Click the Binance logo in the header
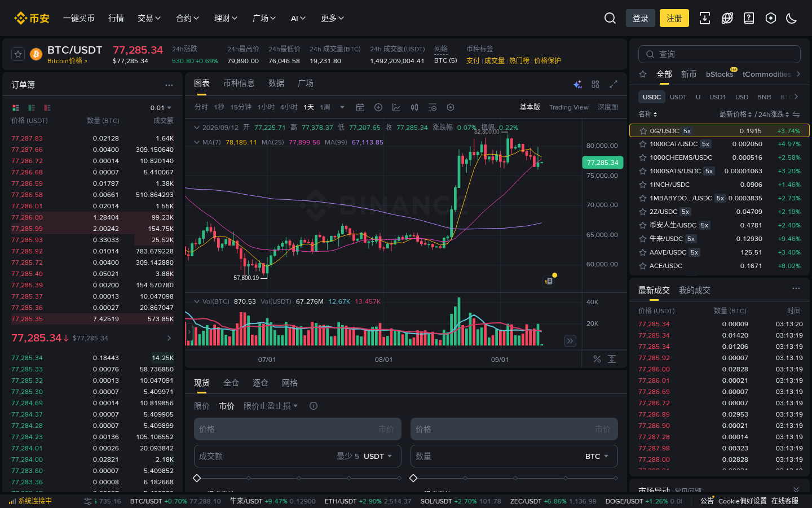Image resolution: width=812 pixels, height=508 pixels. coord(32,18)
